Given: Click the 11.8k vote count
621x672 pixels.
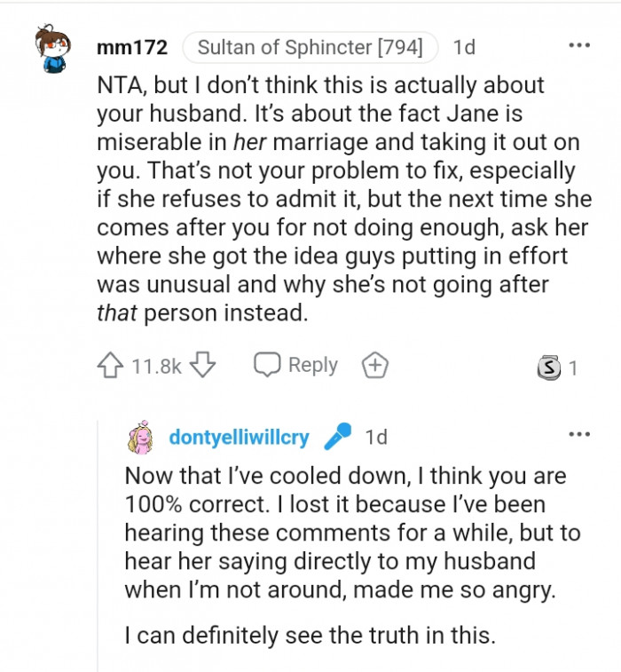Looking at the screenshot, I should tap(156, 366).
